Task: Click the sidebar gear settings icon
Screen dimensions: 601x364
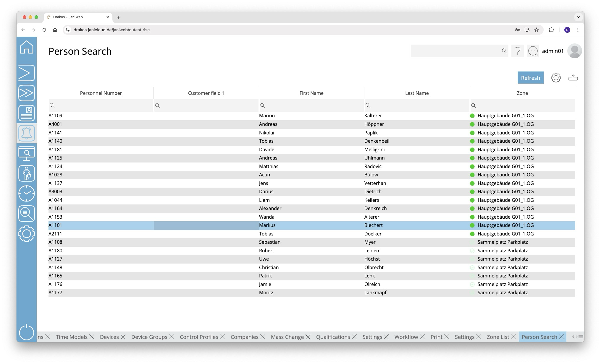Action: (27, 234)
